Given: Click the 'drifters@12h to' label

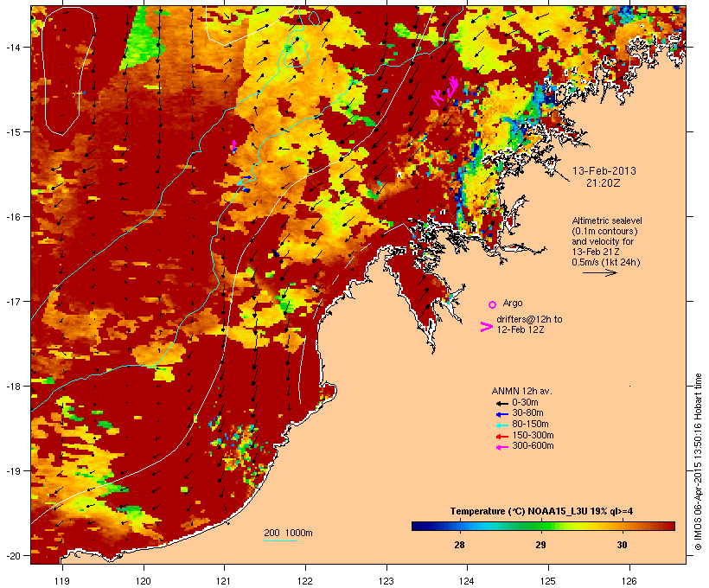Looking at the screenshot, I should click(x=529, y=319).
